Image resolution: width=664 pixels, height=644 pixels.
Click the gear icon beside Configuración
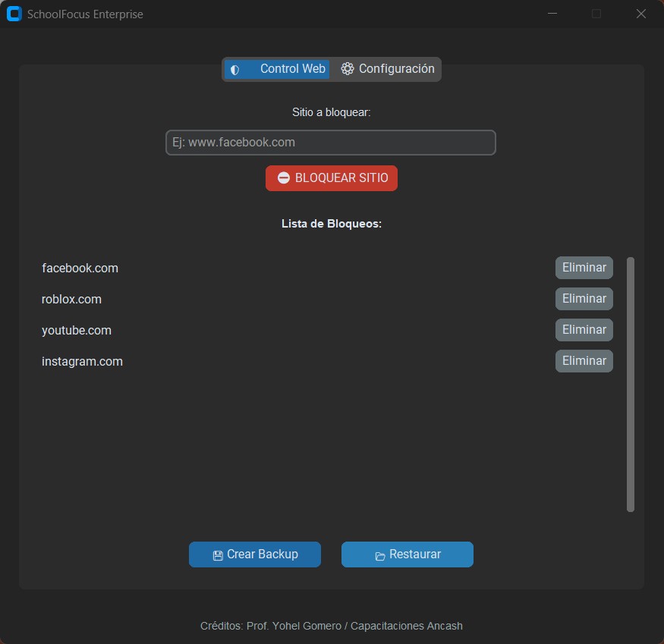(x=348, y=68)
